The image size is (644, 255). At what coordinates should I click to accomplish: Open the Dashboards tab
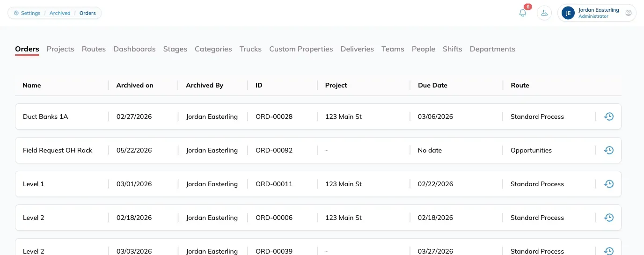pos(134,49)
